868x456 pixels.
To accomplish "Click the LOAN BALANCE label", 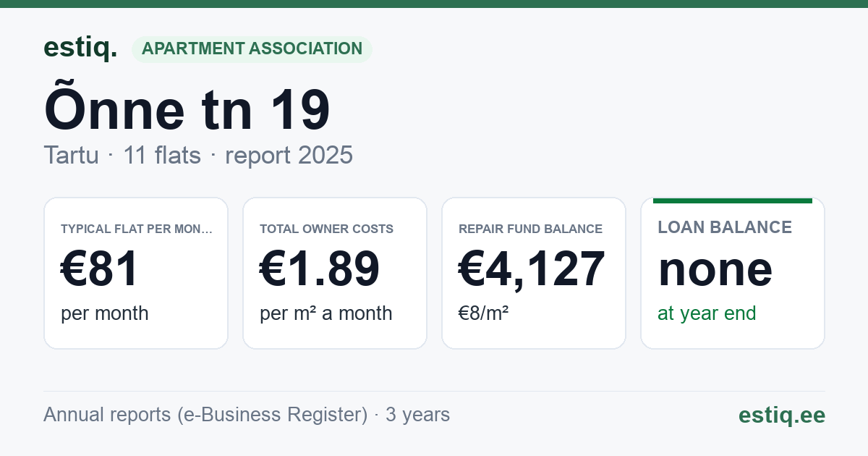I will point(725,227).
